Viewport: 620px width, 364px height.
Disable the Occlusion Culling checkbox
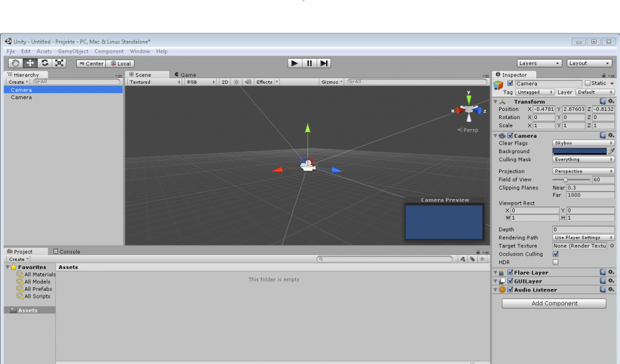click(556, 254)
